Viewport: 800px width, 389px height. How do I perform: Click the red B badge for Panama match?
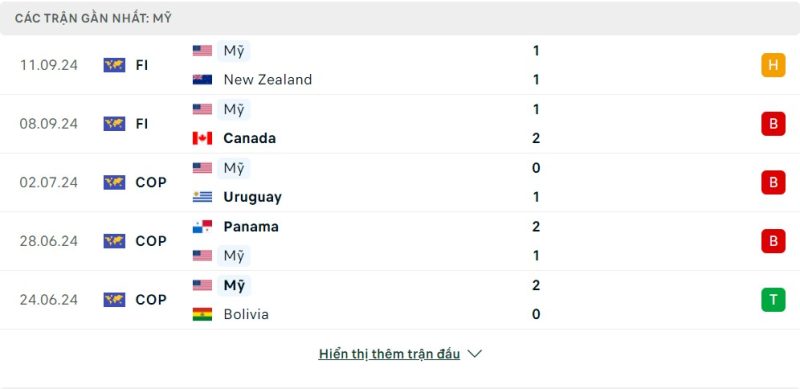(x=773, y=241)
